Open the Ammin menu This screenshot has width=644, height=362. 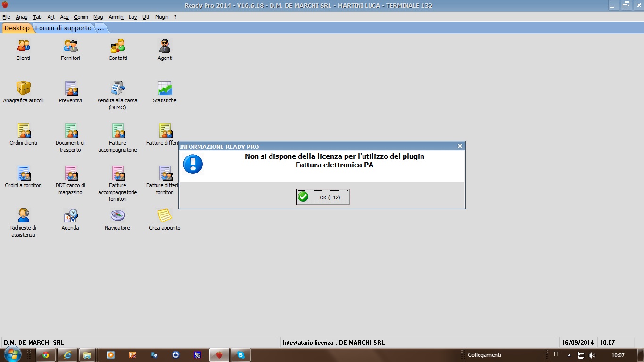tap(116, 17)
